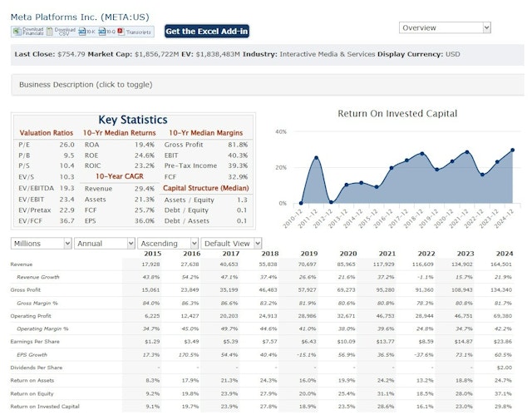Click the 10-Year CAGR subheading
Viewport: 532px width, 420px height.
pos(120,176)
